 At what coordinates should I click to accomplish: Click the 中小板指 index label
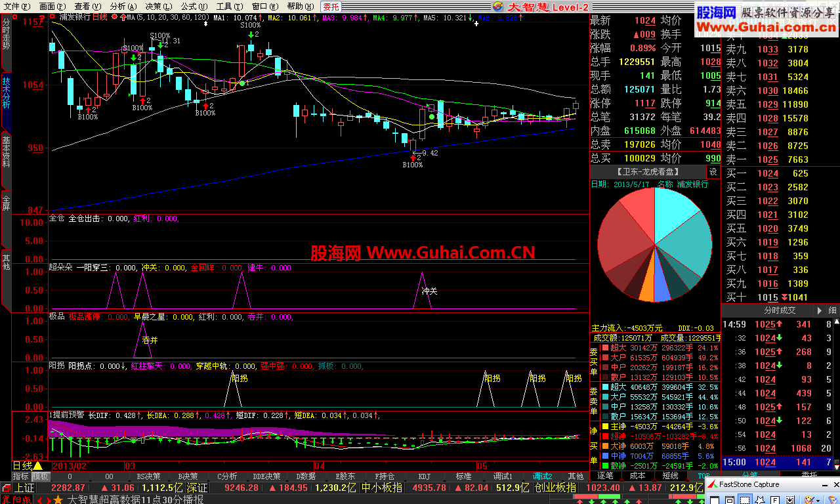pyautogui.click(x=381, y=488)
